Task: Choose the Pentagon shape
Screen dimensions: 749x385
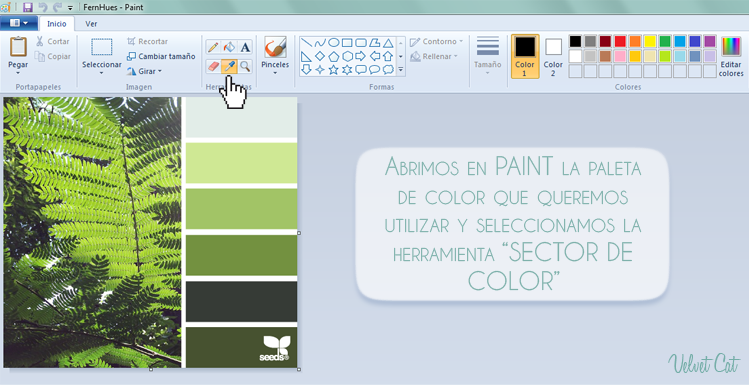Action: click(333, 56)
